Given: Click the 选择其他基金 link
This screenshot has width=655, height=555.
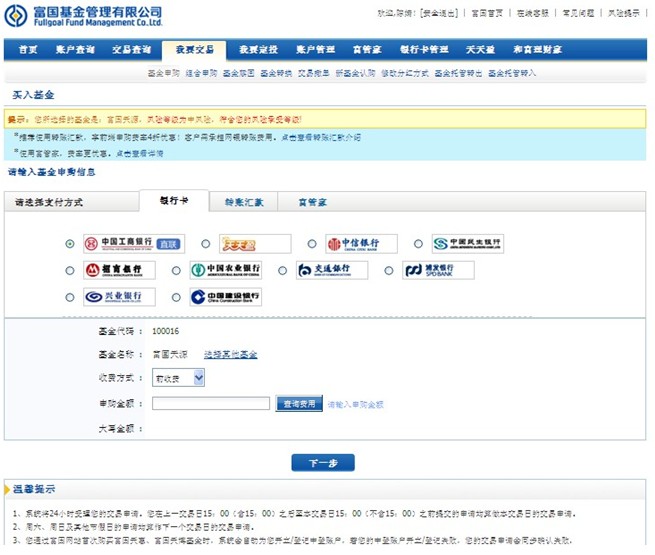Looking at the screenshot, I should (x=231, y=354).
